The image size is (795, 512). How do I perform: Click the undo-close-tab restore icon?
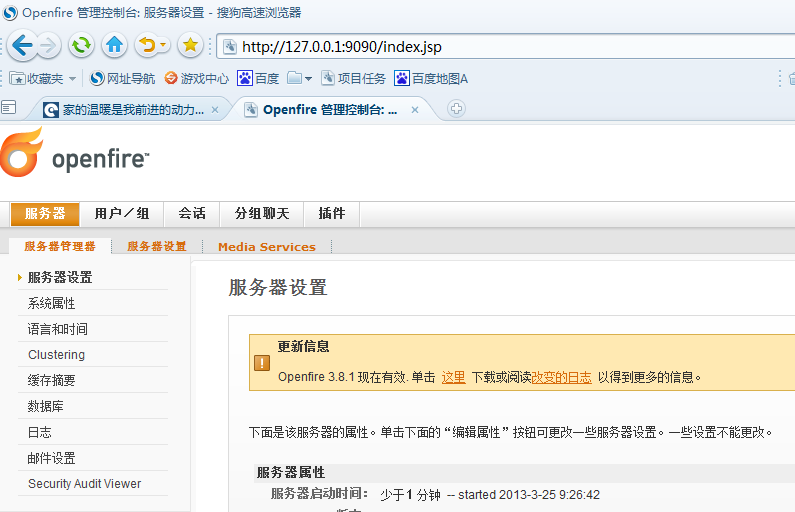click(148, 46)
